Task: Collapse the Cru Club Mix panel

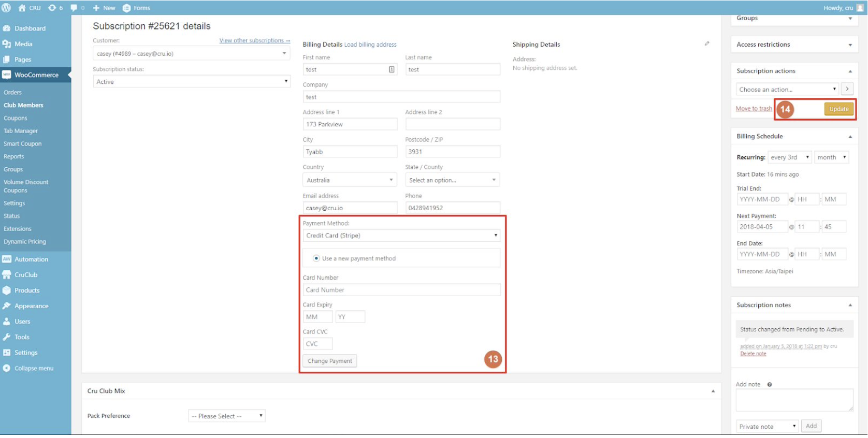Action: click(x=713, y=391)
